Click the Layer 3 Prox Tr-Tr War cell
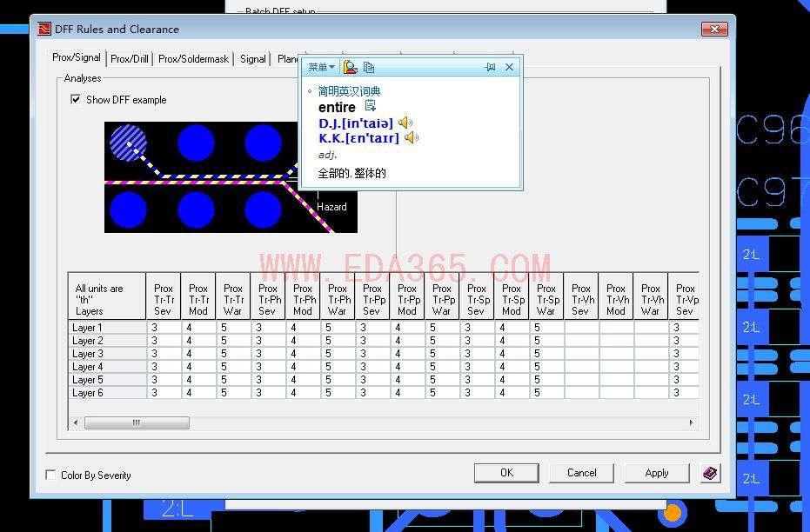This screenshot has width=810, height=532. 233,354
